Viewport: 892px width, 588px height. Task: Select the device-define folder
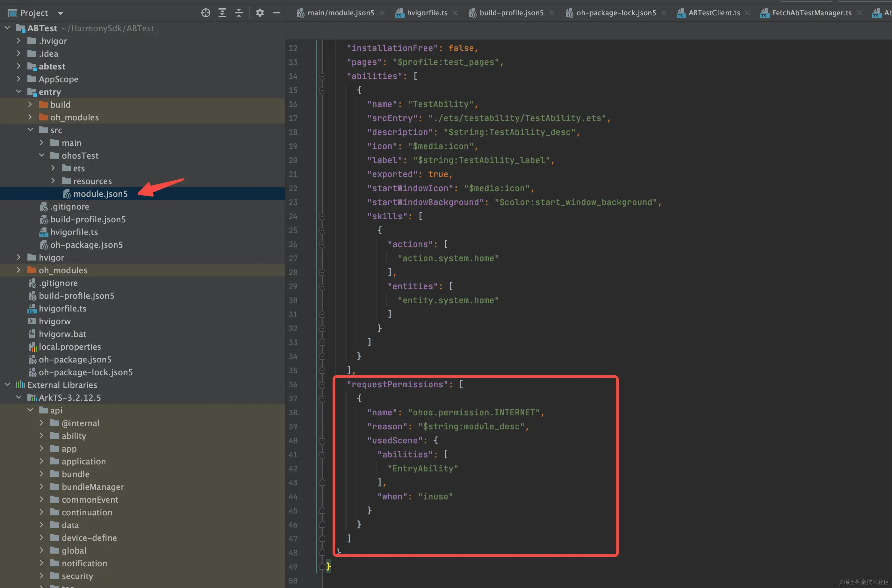(x=89, y=538)
